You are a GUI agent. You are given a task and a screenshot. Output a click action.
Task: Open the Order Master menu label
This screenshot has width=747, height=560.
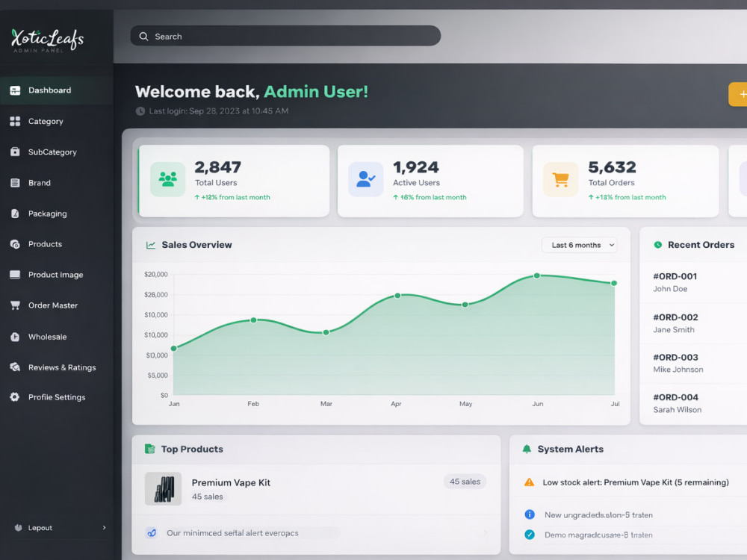pyautogui.click(x=53, y=305)
